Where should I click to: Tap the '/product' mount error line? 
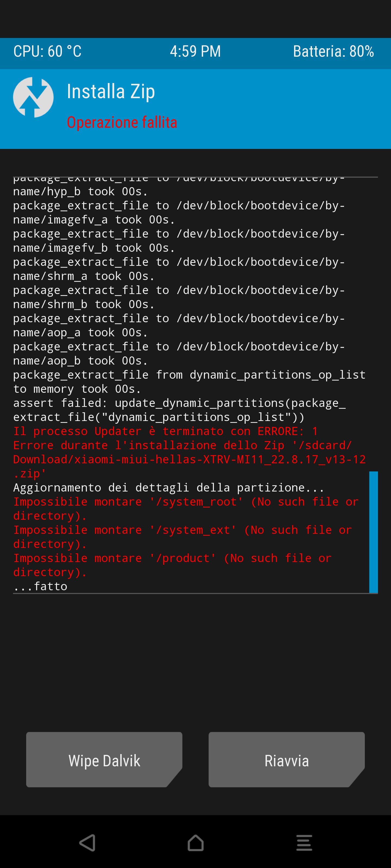tap(172, 565)
